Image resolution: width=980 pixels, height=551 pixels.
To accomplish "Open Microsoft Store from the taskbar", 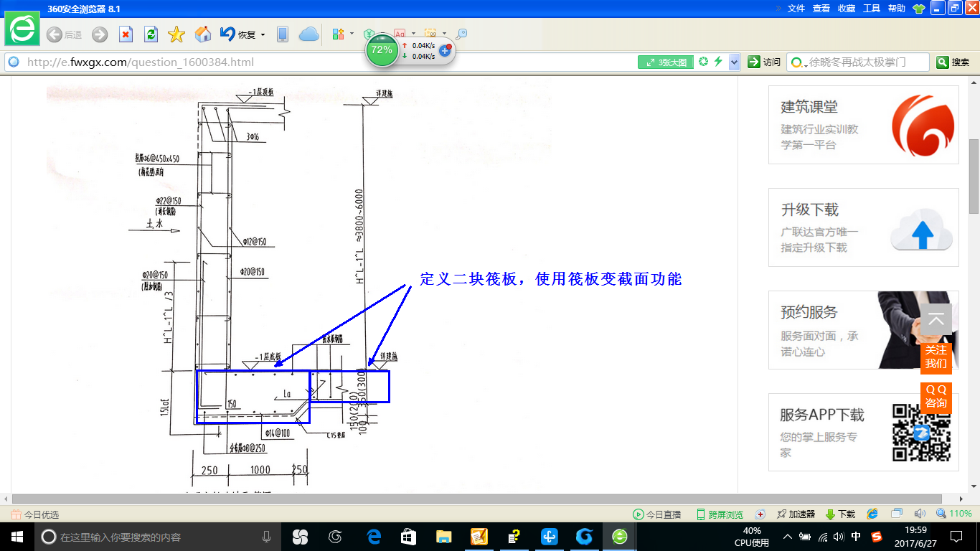I will pos(409,537).
